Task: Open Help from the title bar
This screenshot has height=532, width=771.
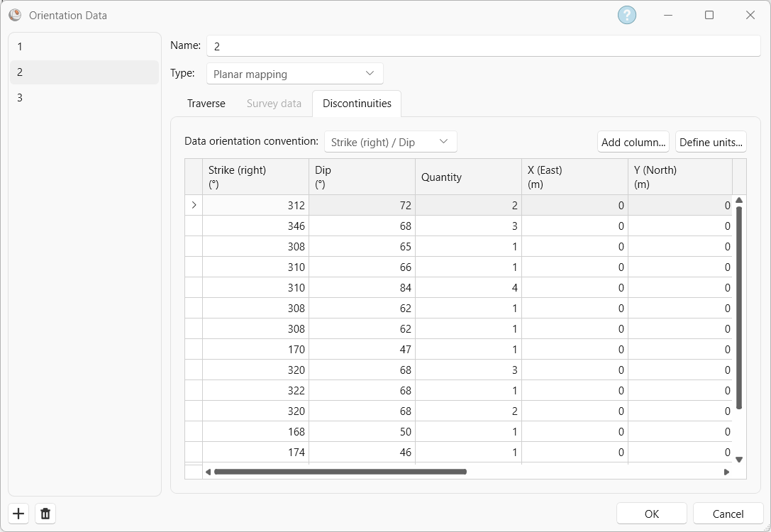Action: coord(625,14)
